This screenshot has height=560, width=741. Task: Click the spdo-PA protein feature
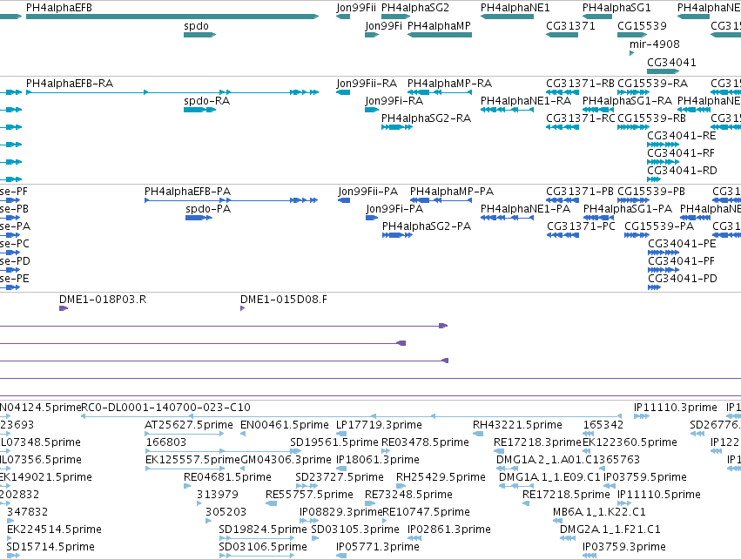tap(199, 218)
